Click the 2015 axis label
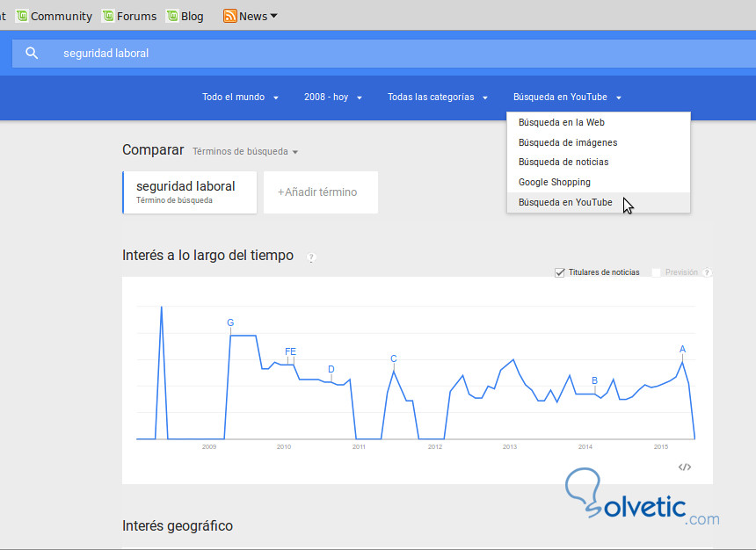 point(661,447)
